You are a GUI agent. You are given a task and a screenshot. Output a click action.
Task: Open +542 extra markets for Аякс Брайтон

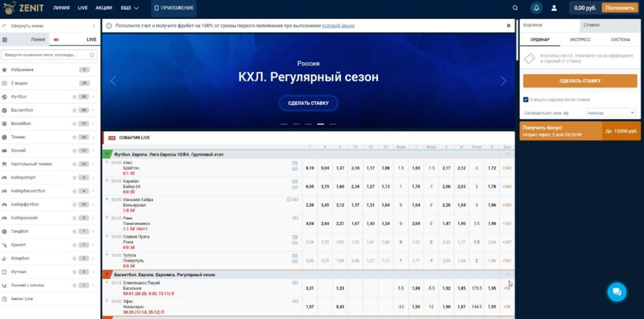point(507,168)
